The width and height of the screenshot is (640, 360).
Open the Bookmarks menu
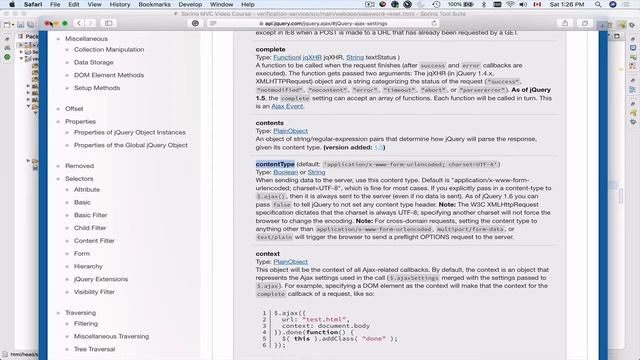[x=154, y=4]
